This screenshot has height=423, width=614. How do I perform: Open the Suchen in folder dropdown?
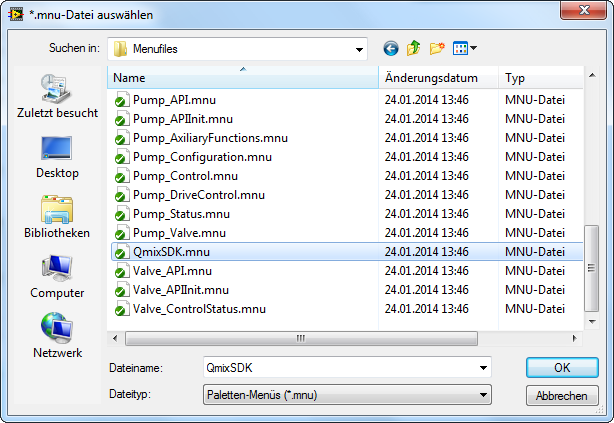point(237,49)
